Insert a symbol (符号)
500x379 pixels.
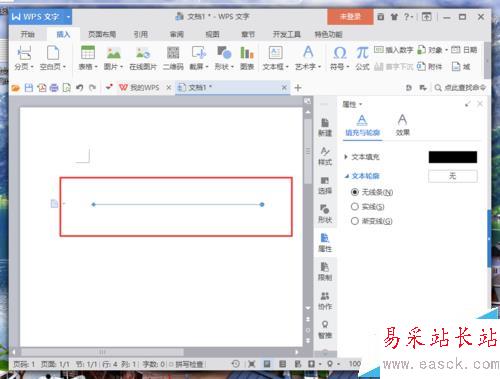pyautogui.click(x=340, y=58)
